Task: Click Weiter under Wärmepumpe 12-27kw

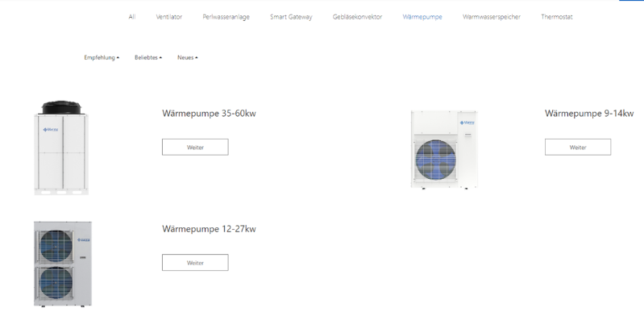Action: (x=195, y=263)
